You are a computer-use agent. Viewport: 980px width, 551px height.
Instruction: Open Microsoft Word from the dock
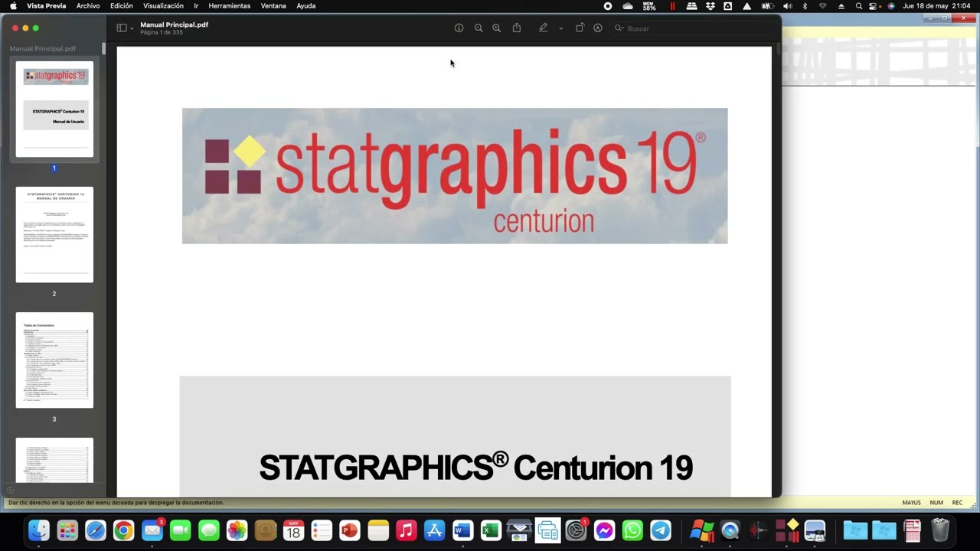(463, 530)
